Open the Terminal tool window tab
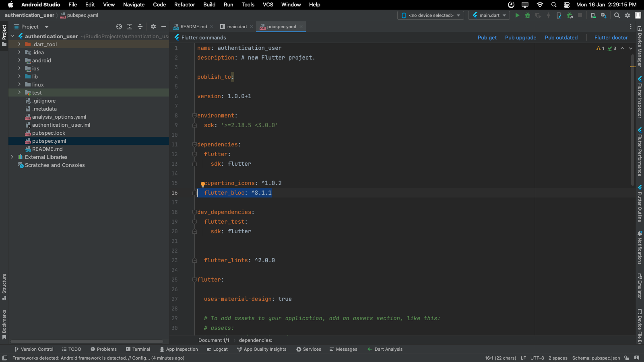This screenshot has width=644, height=362. [138, 349]
